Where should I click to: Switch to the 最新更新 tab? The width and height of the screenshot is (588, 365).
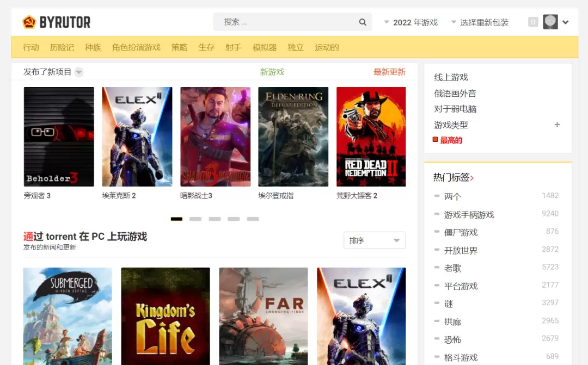390,72
